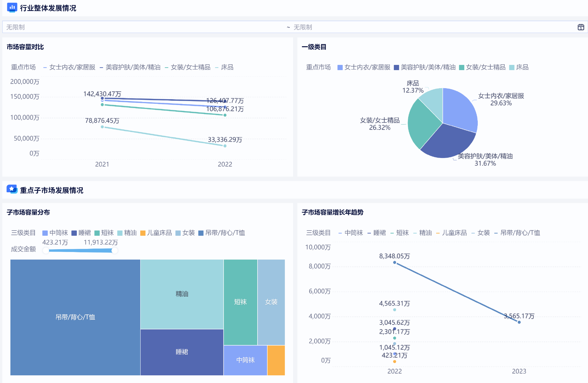This screenshot has height=383, width=588.
Task: Select the 精油 treemap block
Action: tap(182, 294)
